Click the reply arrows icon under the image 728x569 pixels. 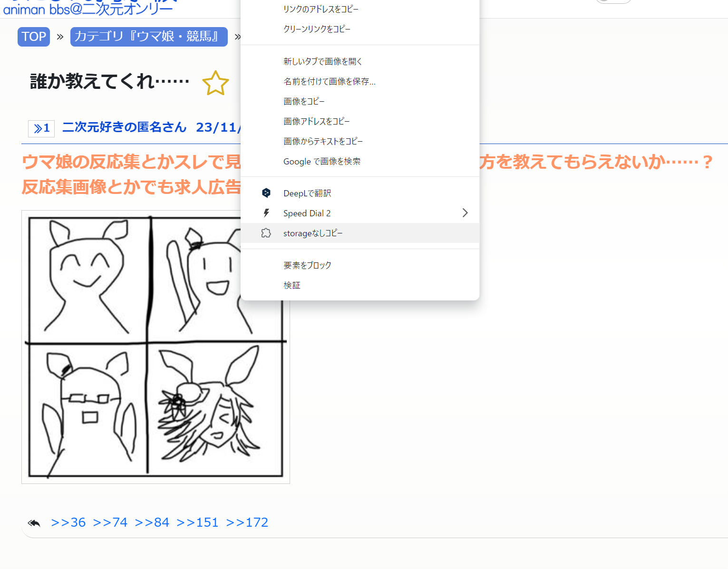coord(34,523)
